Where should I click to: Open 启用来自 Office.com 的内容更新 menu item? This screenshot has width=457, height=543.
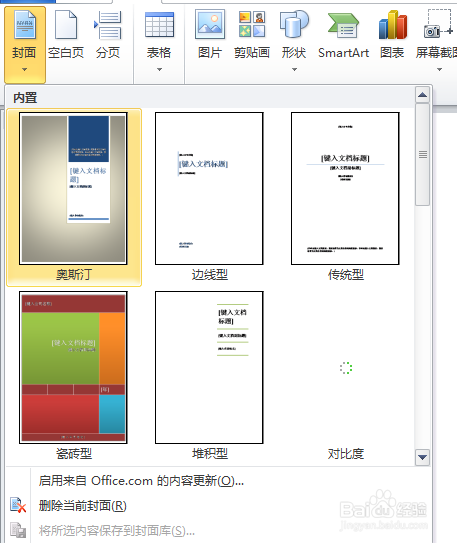141,481
